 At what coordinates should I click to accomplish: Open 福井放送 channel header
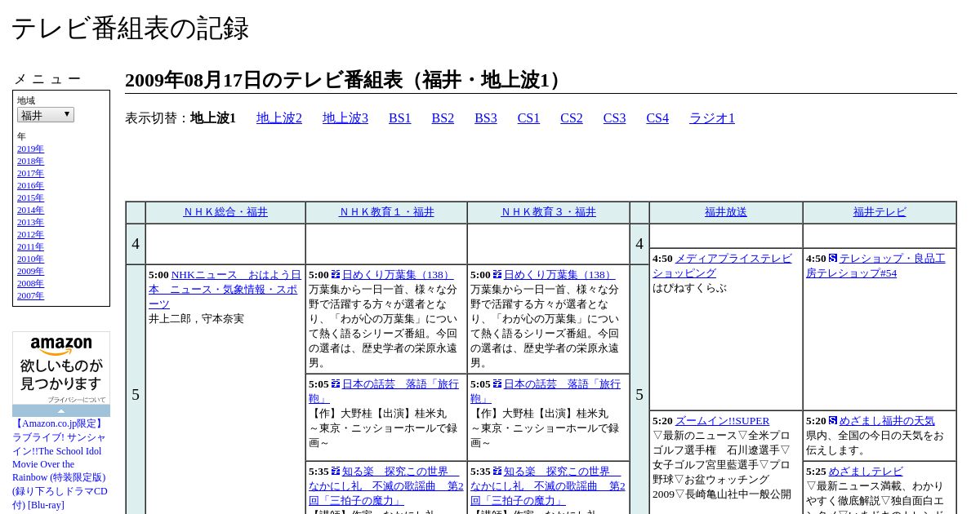click(726, 212)
